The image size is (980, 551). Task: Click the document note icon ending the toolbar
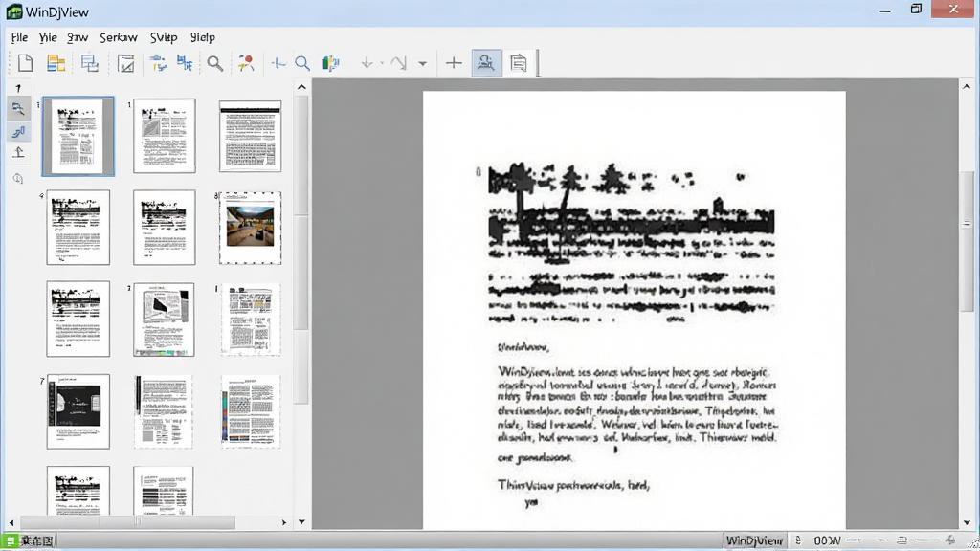(x=518, y=63)
